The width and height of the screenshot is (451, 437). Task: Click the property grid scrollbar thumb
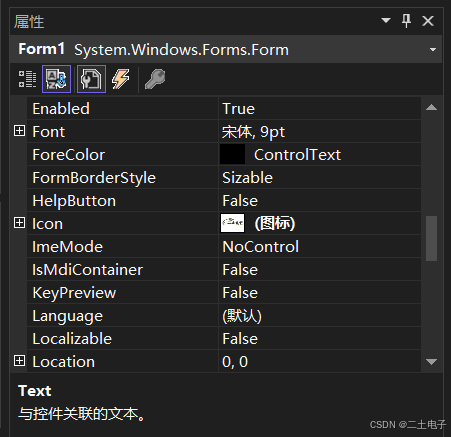[x=432, y=239]
